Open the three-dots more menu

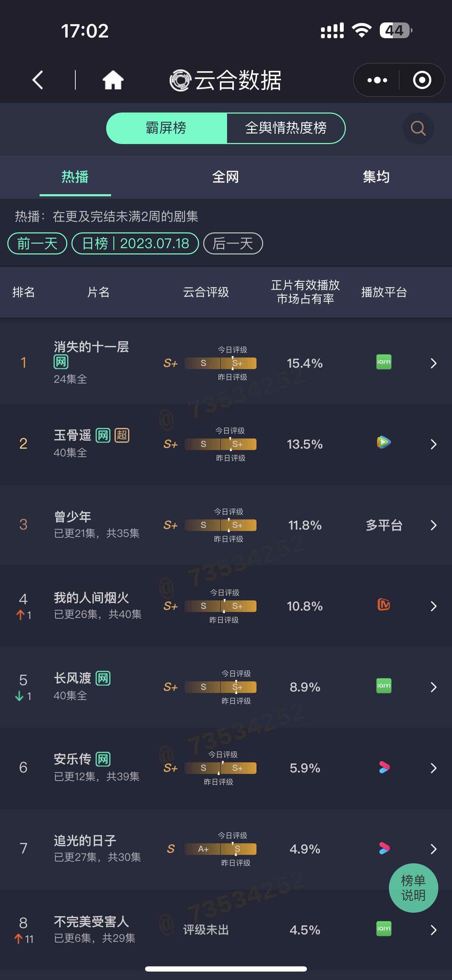pyautogui.click(x=377, y=80)
